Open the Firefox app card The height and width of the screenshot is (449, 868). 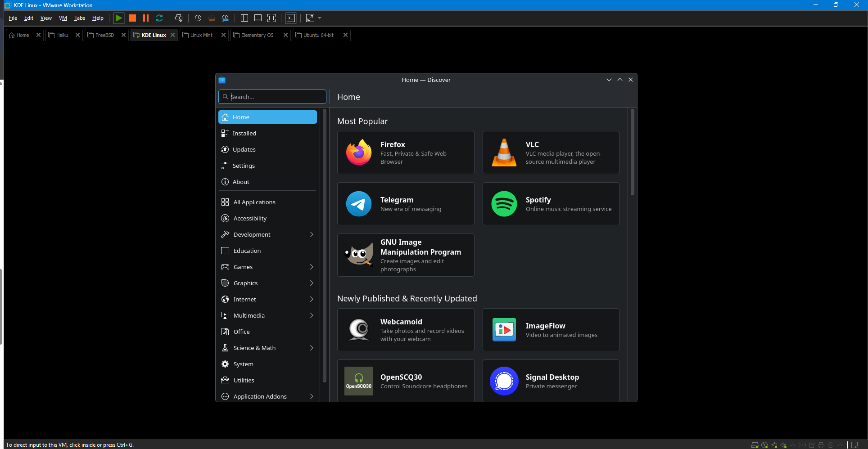pos(405,153)
